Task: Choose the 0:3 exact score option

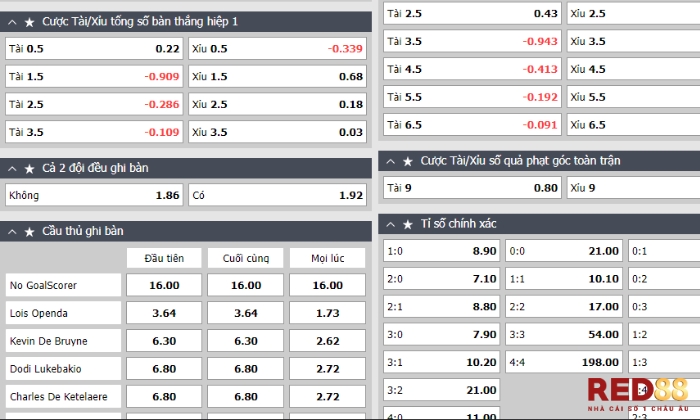Action: 664,306
